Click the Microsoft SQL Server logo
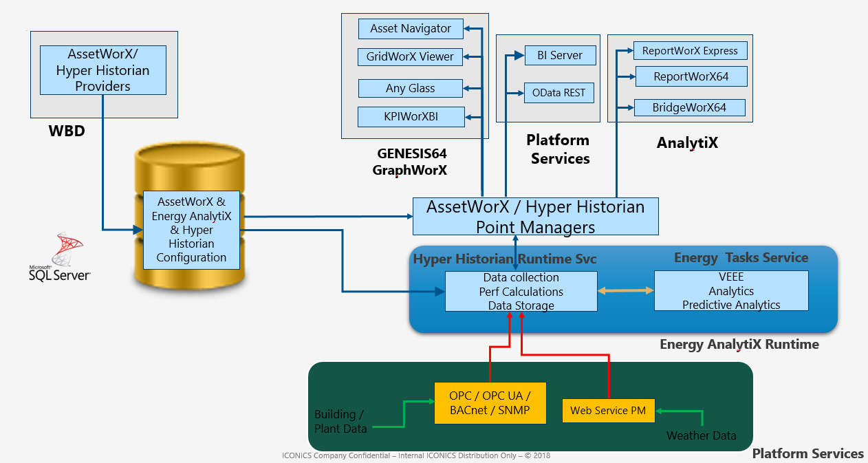Image resolution: width=868 pixels, height=463 pixels. pyautogui.click(x=58, y=258)
